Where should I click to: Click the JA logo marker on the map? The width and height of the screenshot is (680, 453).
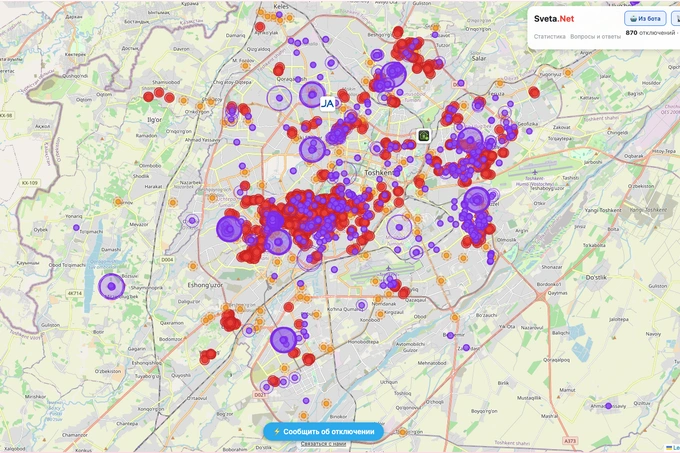coord(327,104)
